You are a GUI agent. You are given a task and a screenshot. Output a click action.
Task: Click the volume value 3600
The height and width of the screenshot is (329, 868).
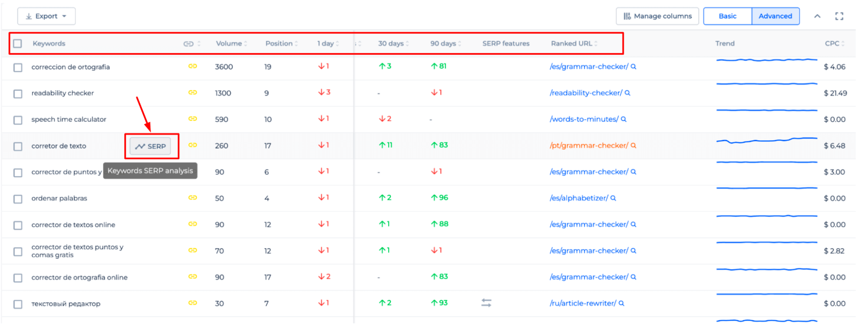click(224, 67)
